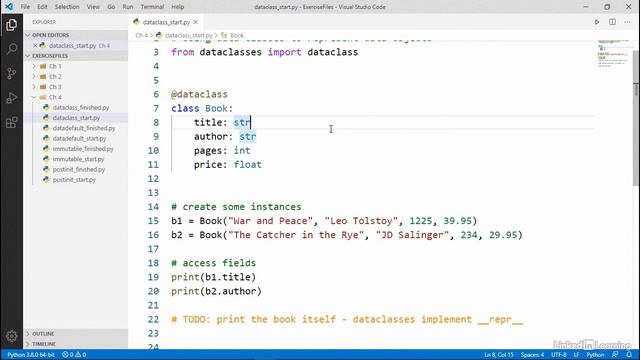Screen dimensions: 640x360
Task: Collapse the Open Editors section
Action: [x=76, y=35]
